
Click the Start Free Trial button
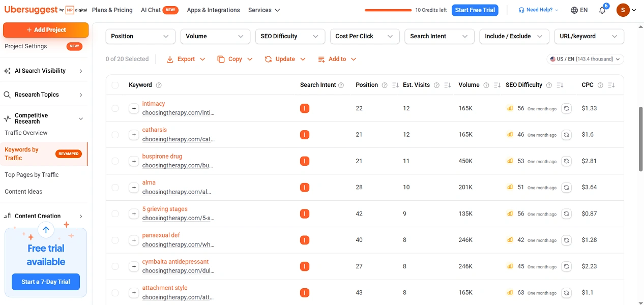[475, 10]
